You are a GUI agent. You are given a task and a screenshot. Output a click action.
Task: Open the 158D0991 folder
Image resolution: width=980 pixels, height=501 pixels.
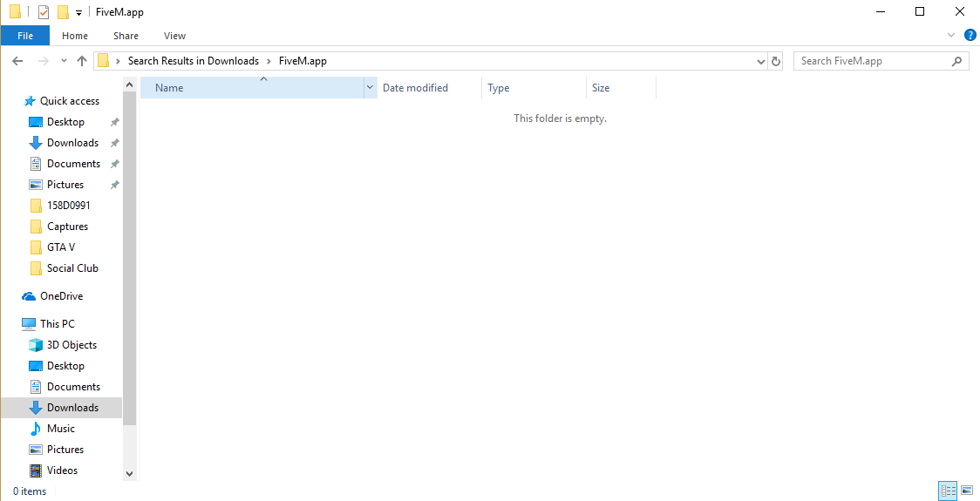point(68,206)
